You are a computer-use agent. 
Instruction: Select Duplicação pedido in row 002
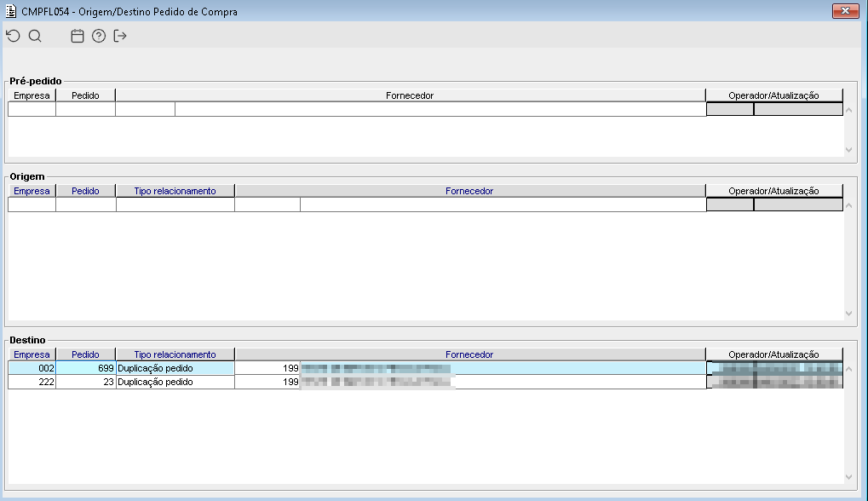pos(175,368)
